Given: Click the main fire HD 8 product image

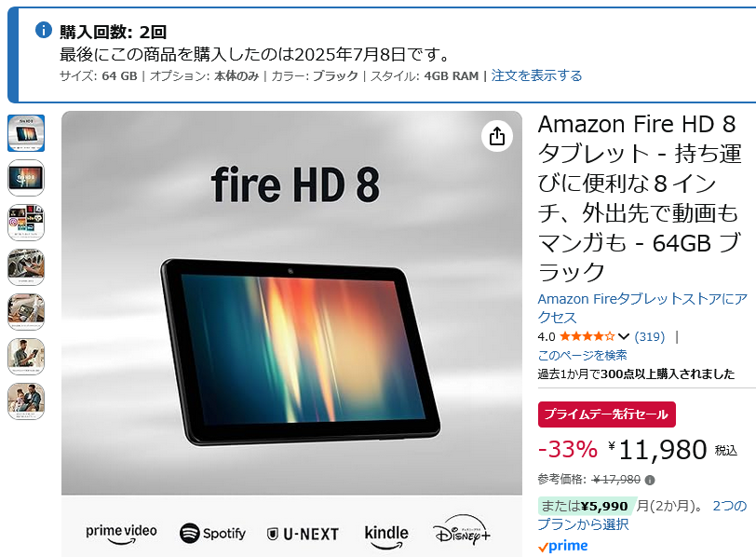Looking at the screenshot, I should (x=291, y=303).
